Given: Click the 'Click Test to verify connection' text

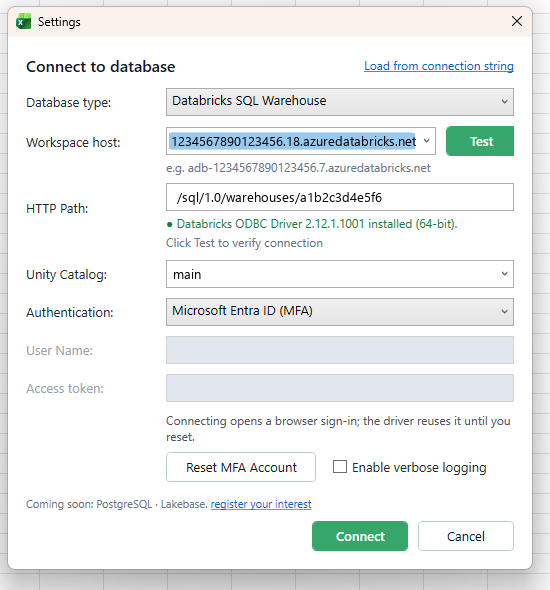Looking at the screenshot, I should tap(244, 243).
